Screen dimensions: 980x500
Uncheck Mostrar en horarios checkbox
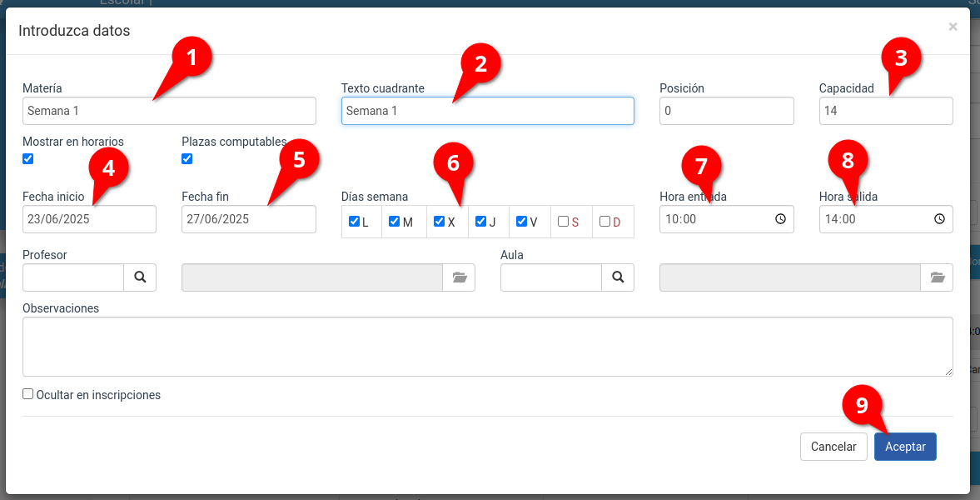point(28,158)
